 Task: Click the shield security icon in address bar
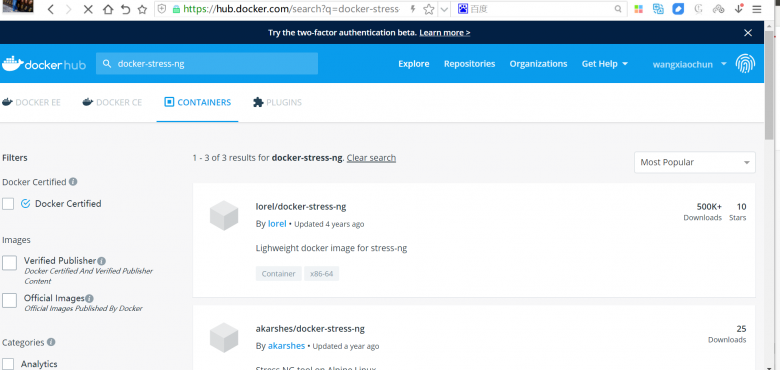162,9
